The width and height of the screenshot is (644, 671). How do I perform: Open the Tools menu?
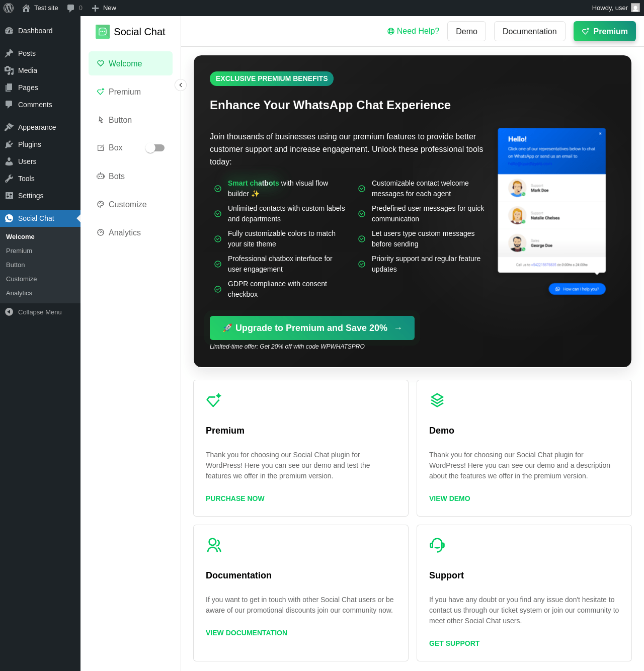40,179
